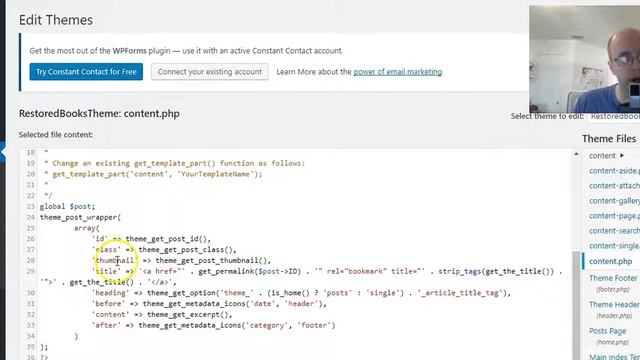Click the code editor vertical scrollbar thumb
Screen dimensions: 640x360
576,305
